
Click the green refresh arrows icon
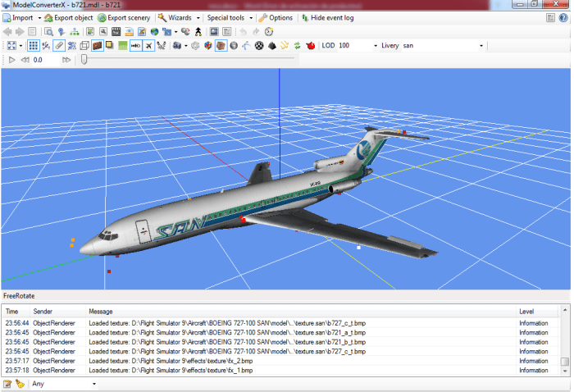(x=297, y=46)
